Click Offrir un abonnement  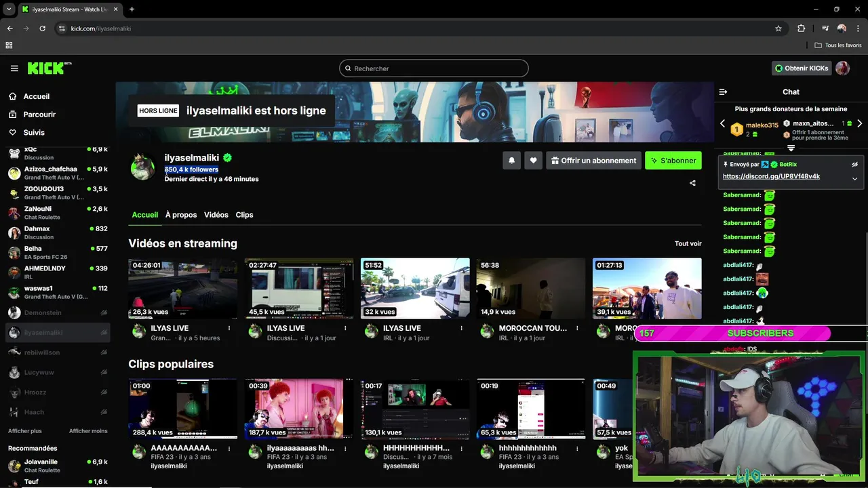click(593, 161)
